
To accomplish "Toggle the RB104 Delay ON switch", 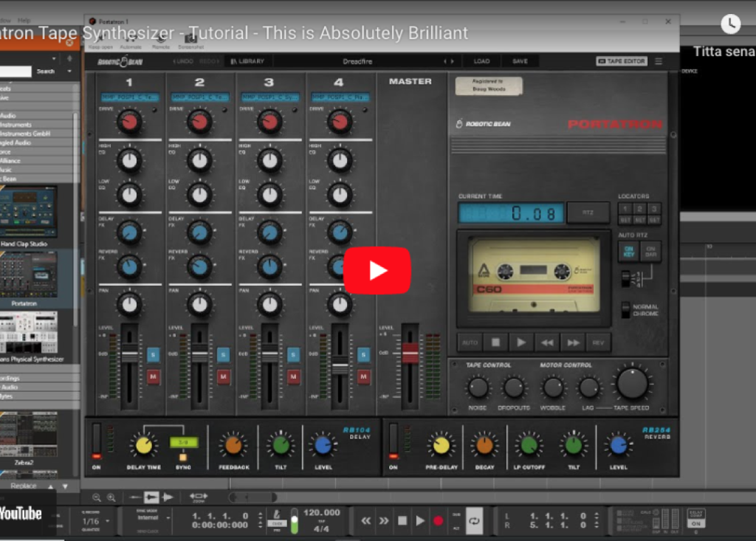I will pos(97,441).
